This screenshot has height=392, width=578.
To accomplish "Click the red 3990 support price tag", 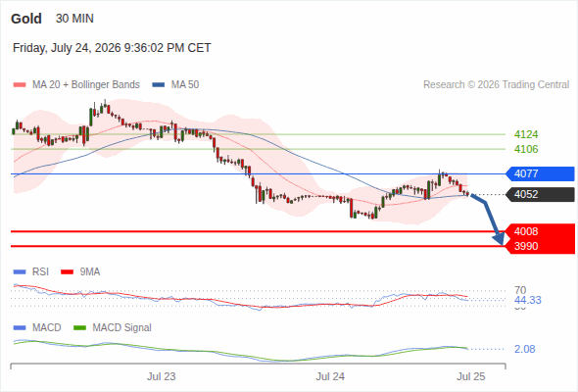I will coord(540,246).
